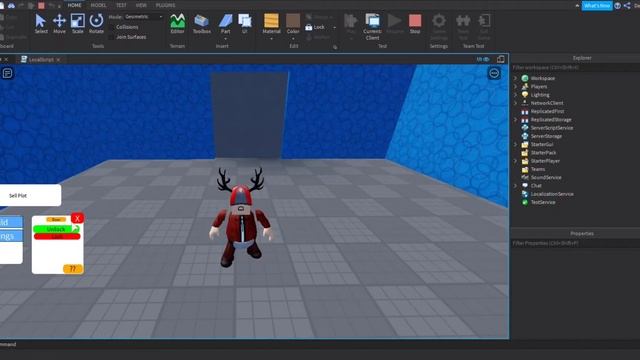Expand the ReplicatedStorage node
640x360 pixels.
pos(516,120)
